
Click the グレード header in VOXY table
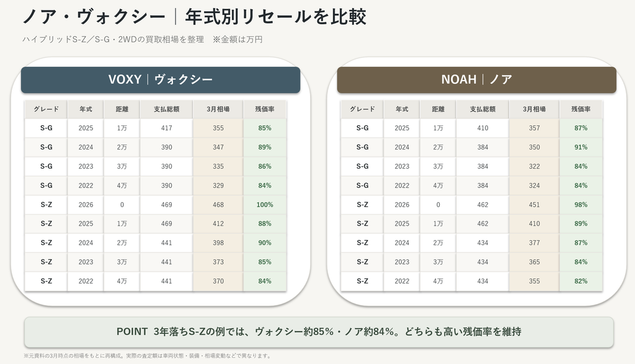tap(46, 109)
